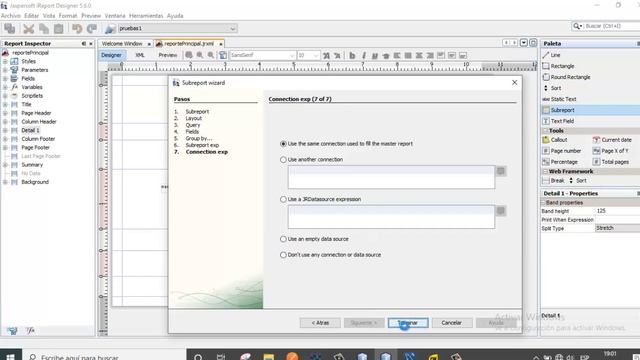Select Page X of Y tool
The width and height of the screenshot is (640, 360).
coord(611,151)
